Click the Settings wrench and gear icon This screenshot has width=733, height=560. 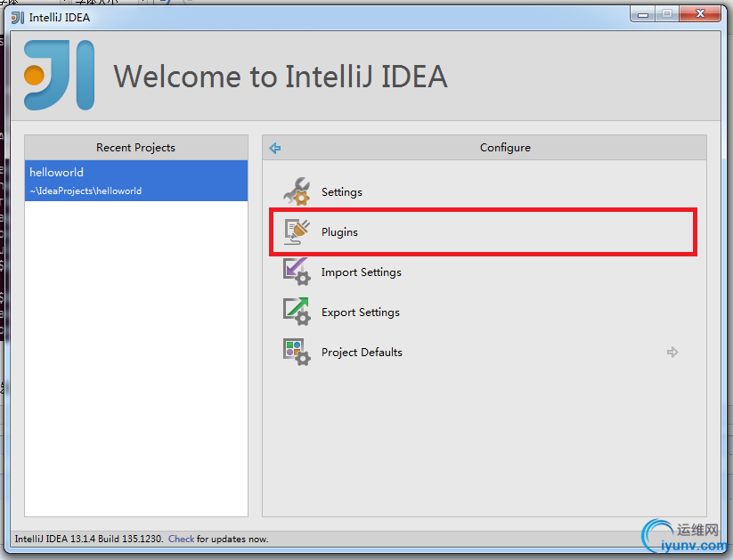297,191
